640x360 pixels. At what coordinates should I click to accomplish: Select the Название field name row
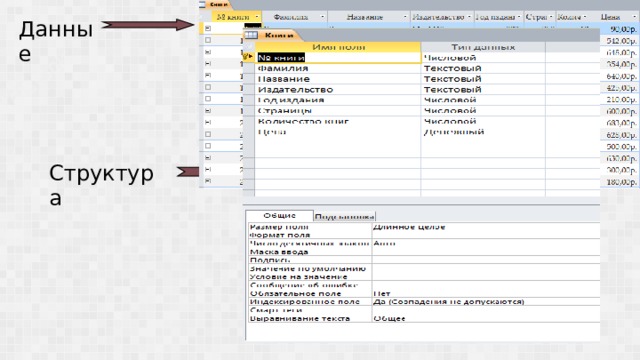tap(338, 79)
